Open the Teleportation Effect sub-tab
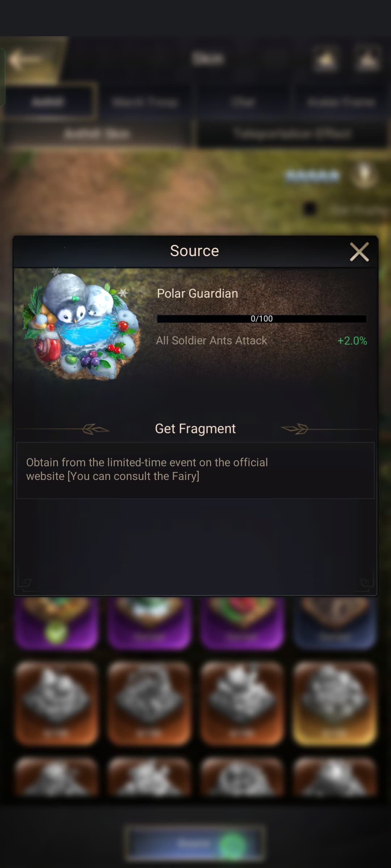Screen dimensions: 391x868 click(x=292, y=133)
